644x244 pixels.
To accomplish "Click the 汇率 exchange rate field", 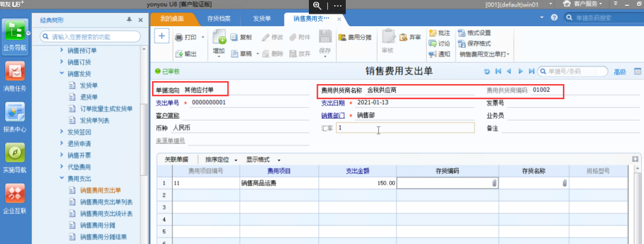I will [x=405, y=128].
